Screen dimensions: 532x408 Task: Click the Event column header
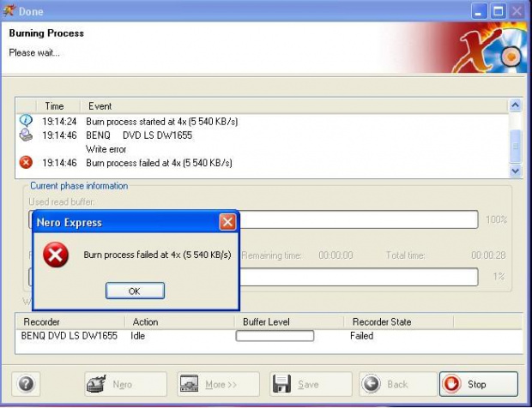[100, 106]
